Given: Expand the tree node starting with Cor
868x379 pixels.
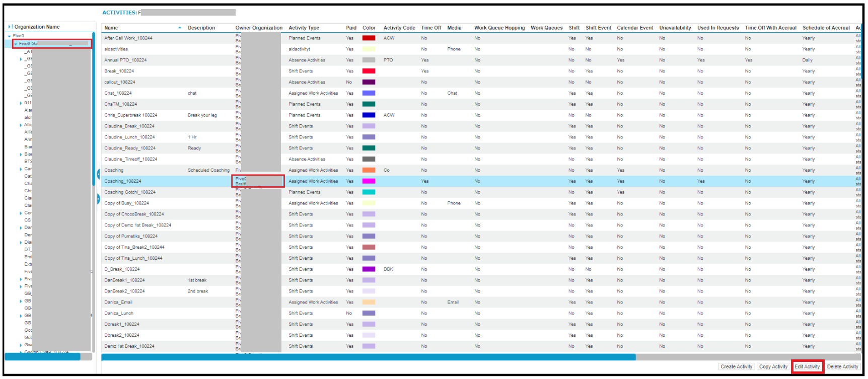Looking at the screenshot, I should 21,213.
